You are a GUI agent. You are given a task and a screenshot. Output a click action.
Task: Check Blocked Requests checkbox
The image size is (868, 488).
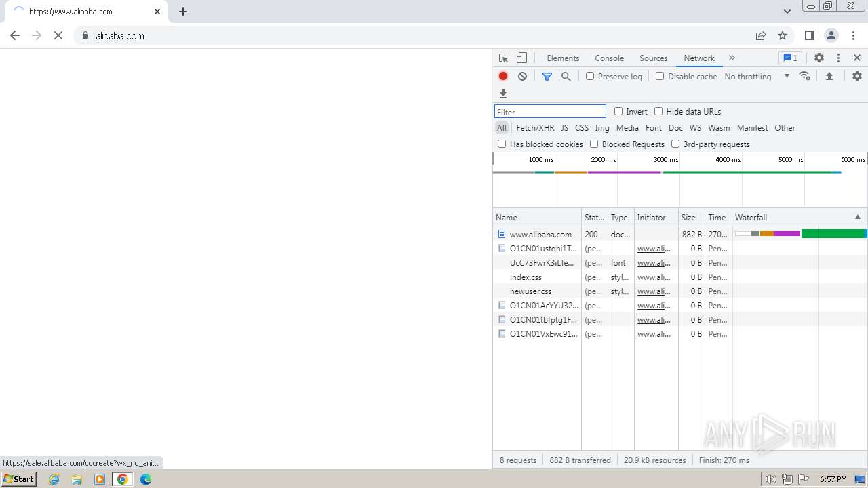tap(594, 144)
